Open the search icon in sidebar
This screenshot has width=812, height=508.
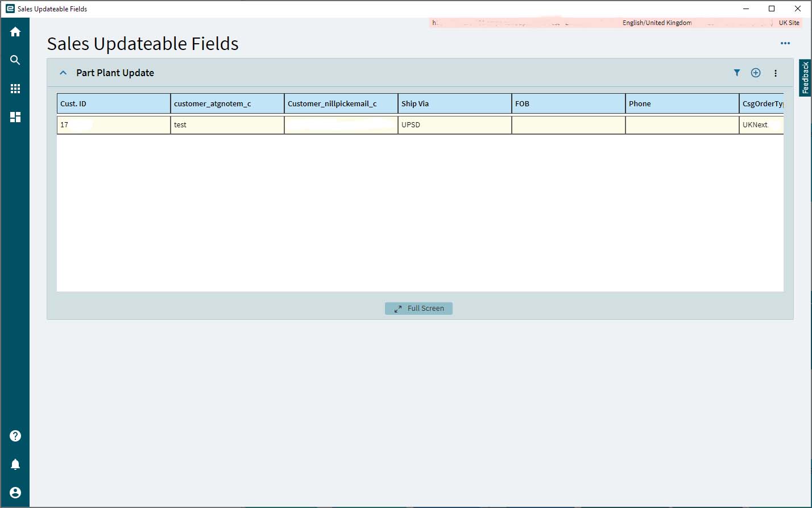tap(15, 60)
